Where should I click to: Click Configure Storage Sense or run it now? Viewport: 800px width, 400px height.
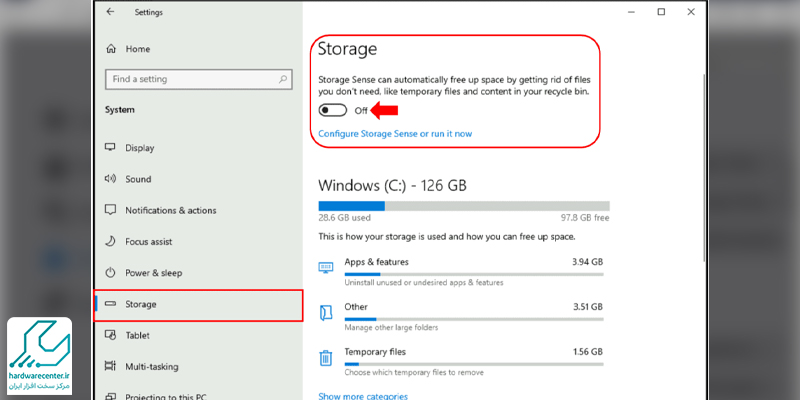(x=395, y=134)
